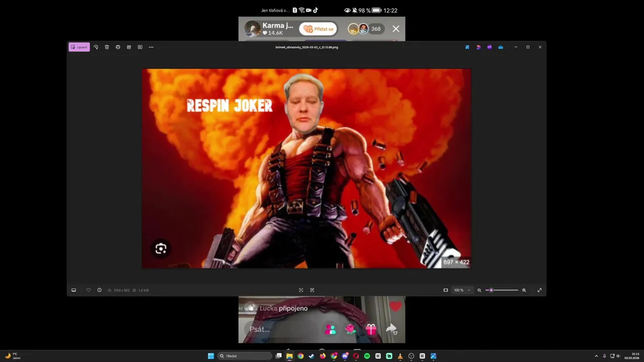The height and width of the screenshot is (362, 644).
Task: Open the gift box icon in TikTok live
Action: click(x=371, y=329)
